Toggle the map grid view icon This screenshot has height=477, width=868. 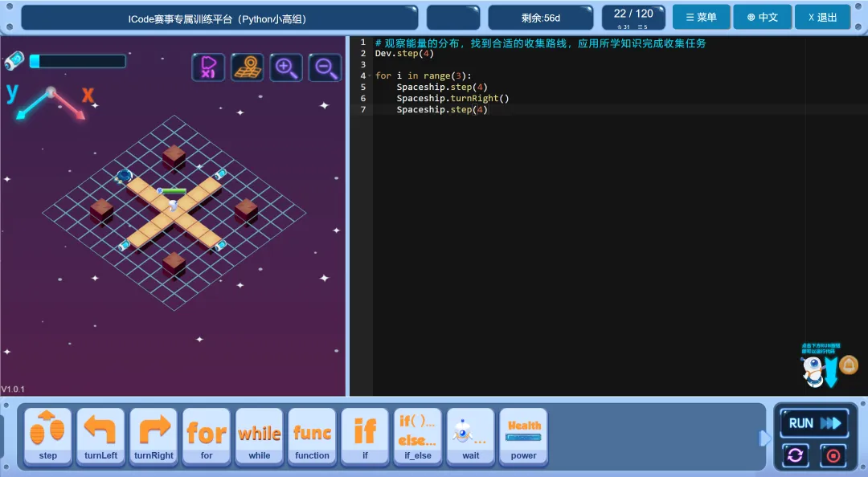point(247,67)
